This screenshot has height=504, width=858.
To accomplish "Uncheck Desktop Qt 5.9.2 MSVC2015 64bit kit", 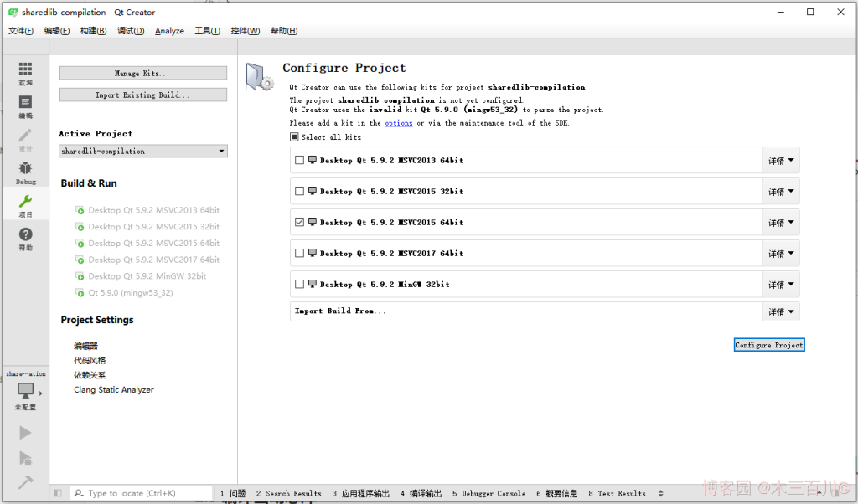I will [300, 223].
